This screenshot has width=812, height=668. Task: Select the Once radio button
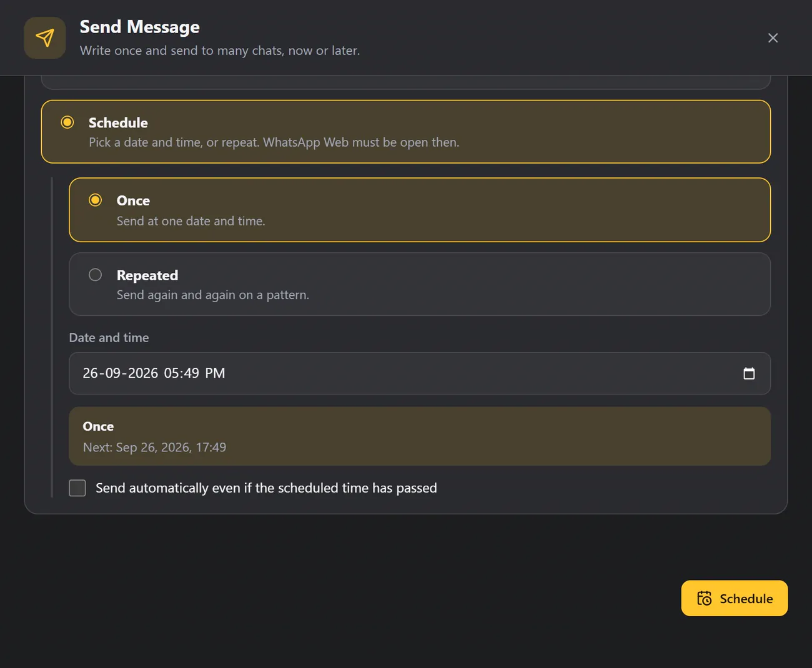pos(95,200)
